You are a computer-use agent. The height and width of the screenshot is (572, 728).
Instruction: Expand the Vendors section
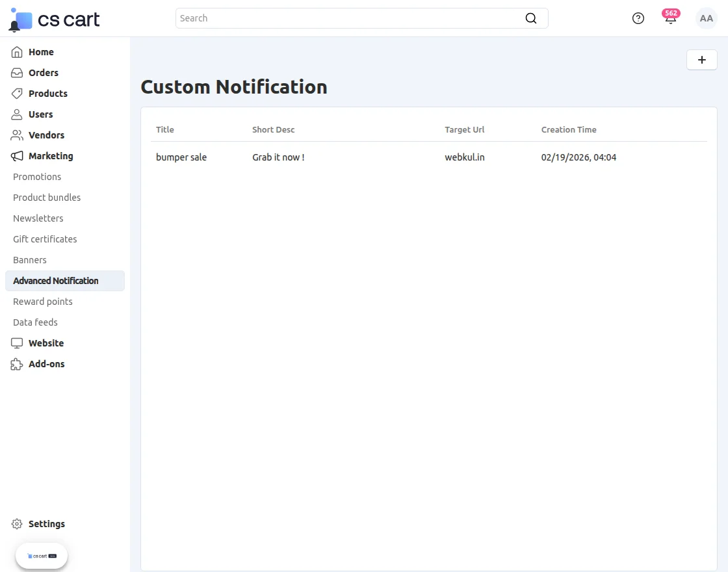click(x=46, y=135)
